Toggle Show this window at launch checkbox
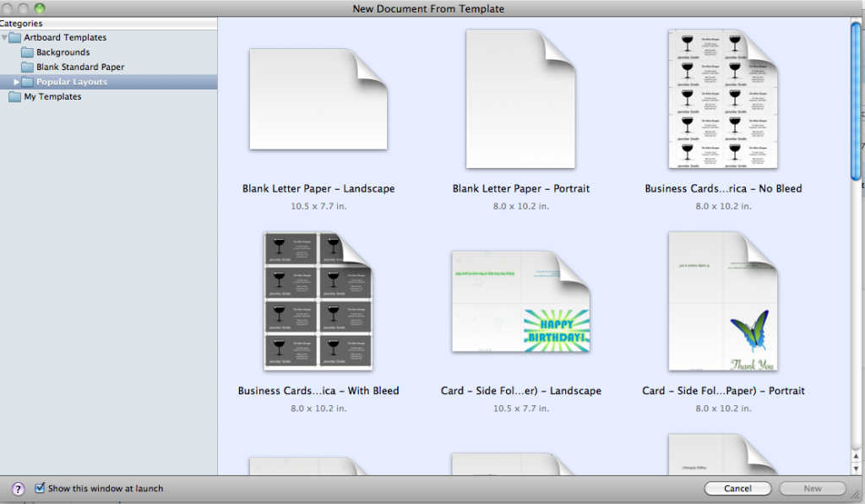Screen dimensions: 865x504 click(40, 488)
